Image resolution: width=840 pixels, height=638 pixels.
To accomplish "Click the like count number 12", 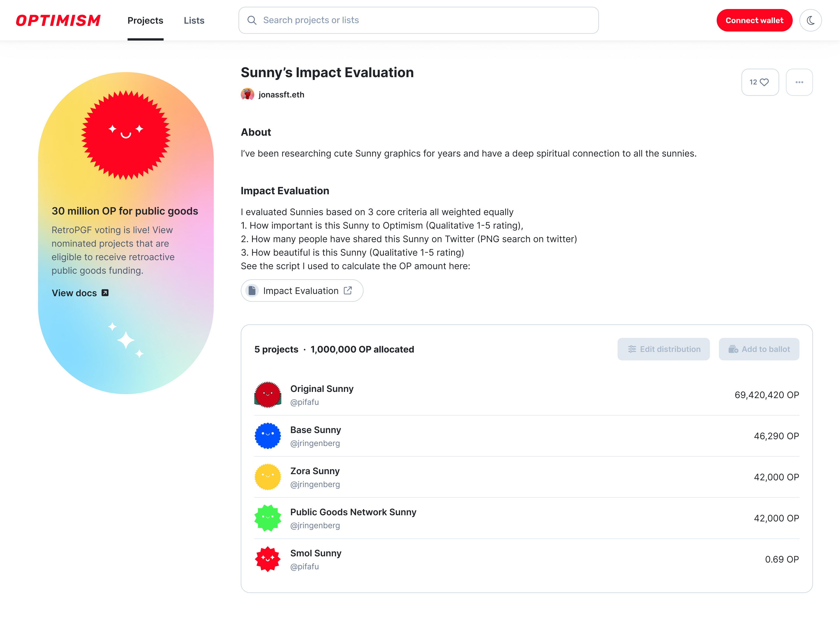I will pos(753,82).
